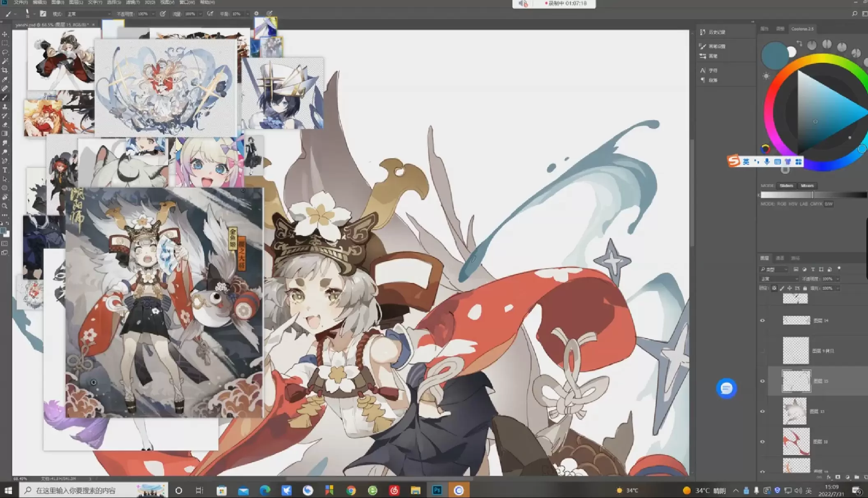Open the 画笔 brushes panel

pyautogui.click(x=708, y=56)
